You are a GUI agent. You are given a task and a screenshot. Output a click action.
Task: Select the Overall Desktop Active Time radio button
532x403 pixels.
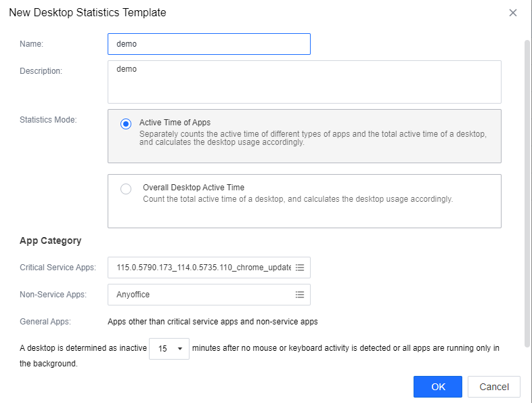(125, 189)
